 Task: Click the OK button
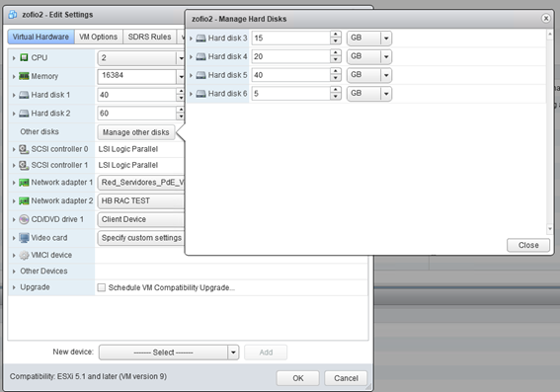point(298,378)
